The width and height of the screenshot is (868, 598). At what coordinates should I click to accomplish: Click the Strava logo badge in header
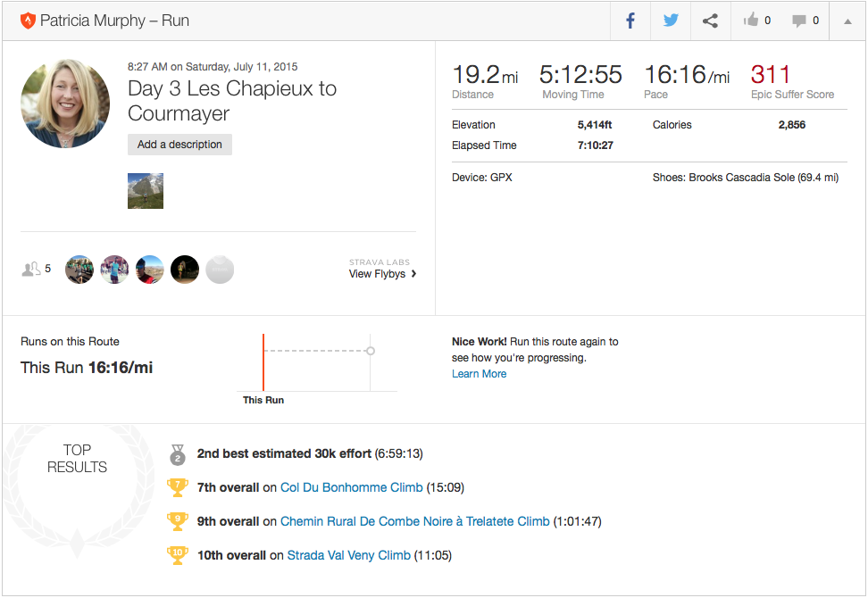tap(27, 21)
